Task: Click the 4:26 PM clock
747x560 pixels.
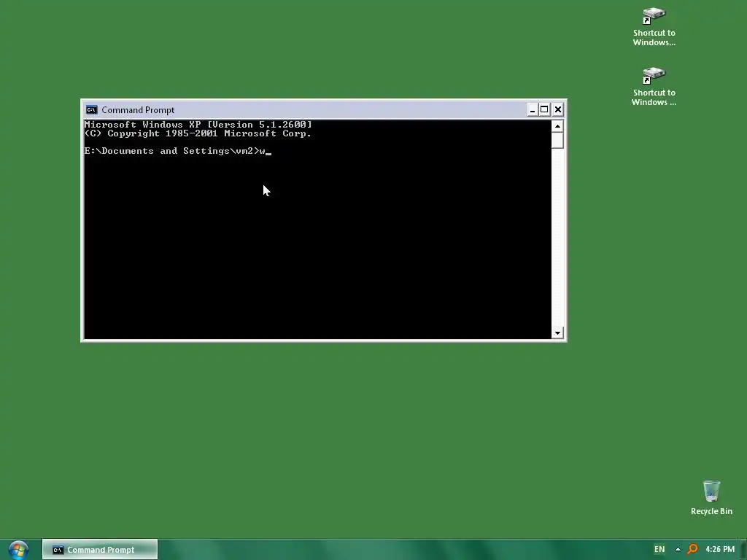Action: click(x=720, y=550)
